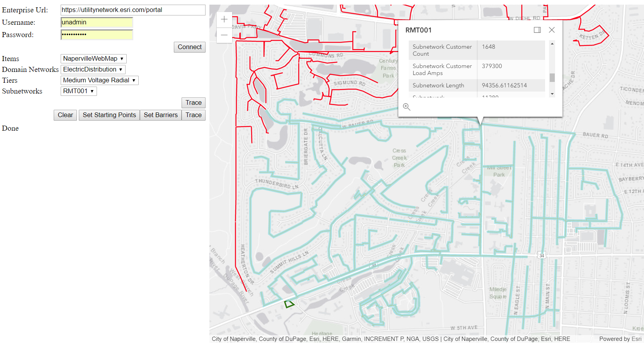This screenshot has width=644, height=349.
Task: Select the RMT001 popup title
Action: coord(418,30)
